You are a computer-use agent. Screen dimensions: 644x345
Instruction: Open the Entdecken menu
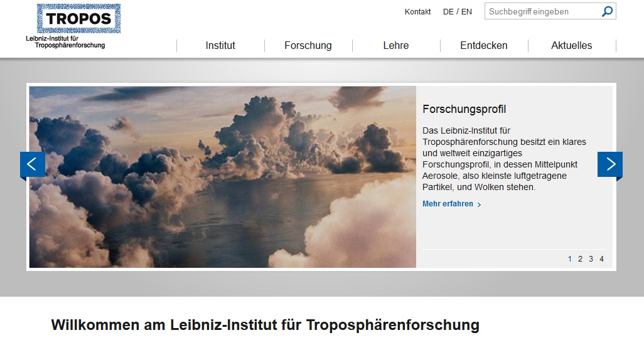(484, 46)
